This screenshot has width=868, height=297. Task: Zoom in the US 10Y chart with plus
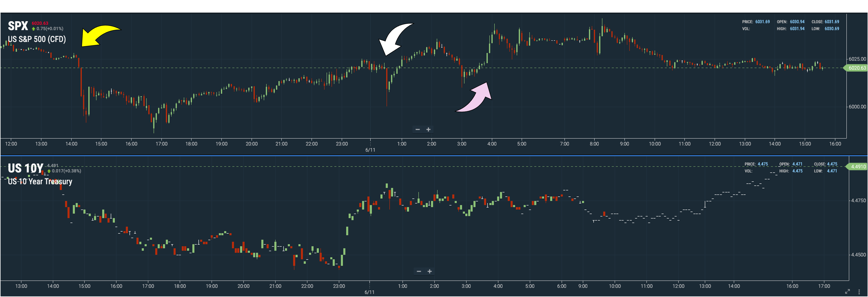(430, 271)
